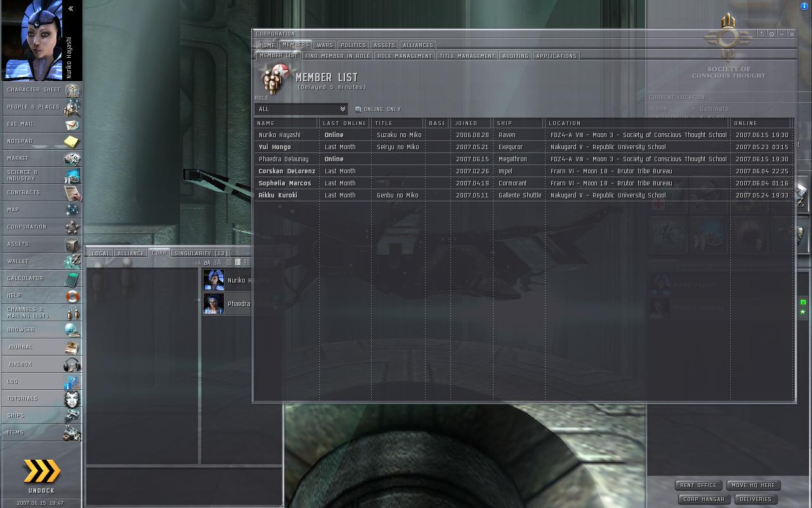The image size is (812, 508).
Task: Click the info icon in the top-right corner
Action: point(804,6)
